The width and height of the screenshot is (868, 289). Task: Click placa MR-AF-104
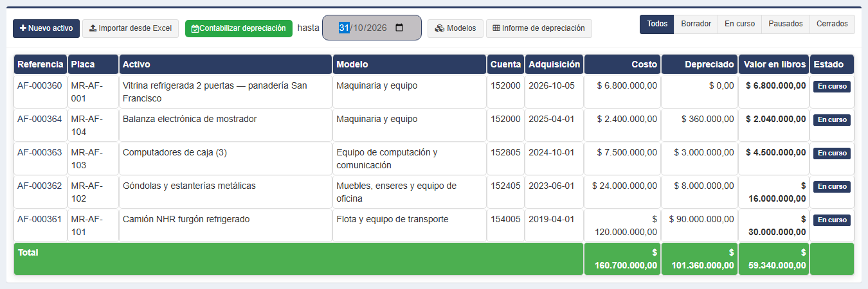click(x=87, y=125)
